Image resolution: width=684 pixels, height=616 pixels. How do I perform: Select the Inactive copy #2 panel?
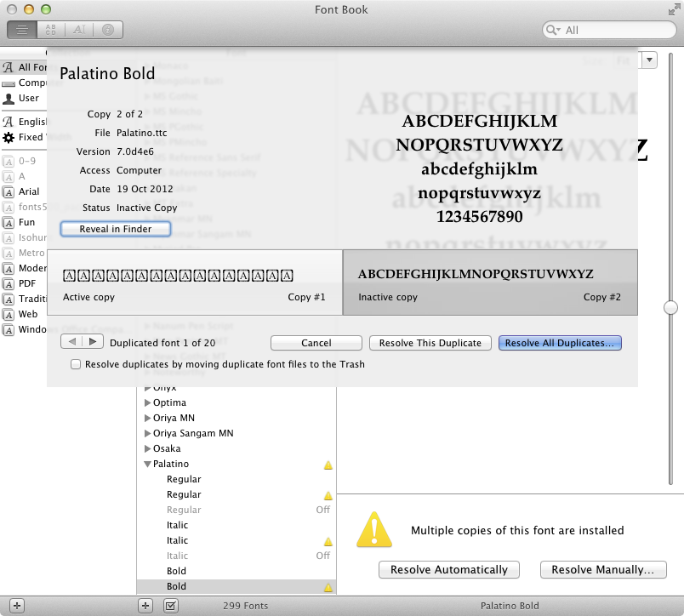[x=490, y=282]
